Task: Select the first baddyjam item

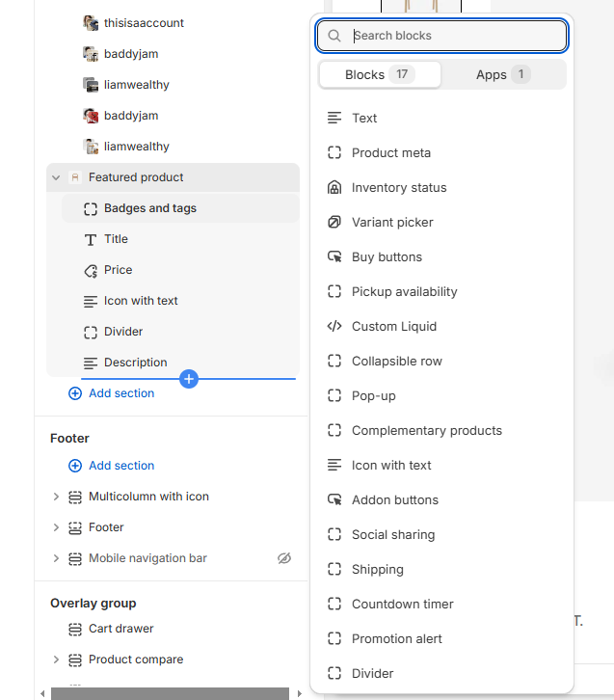Action: (180, 54)
